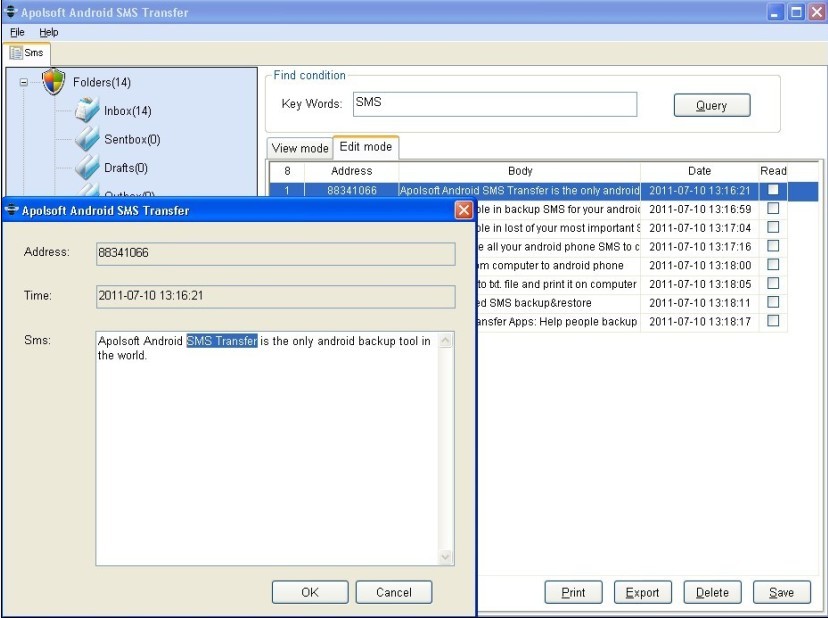
Task: Open the File menu
Action: 17,33
